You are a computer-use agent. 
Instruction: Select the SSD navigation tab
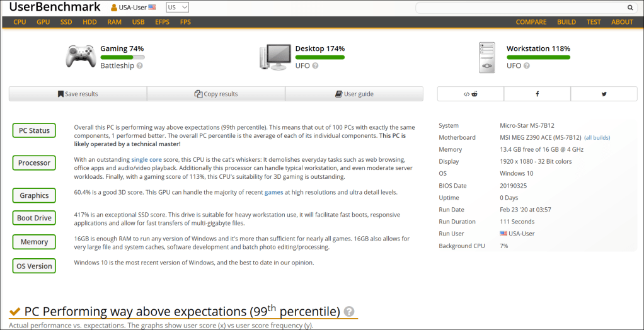coord(66,22)
